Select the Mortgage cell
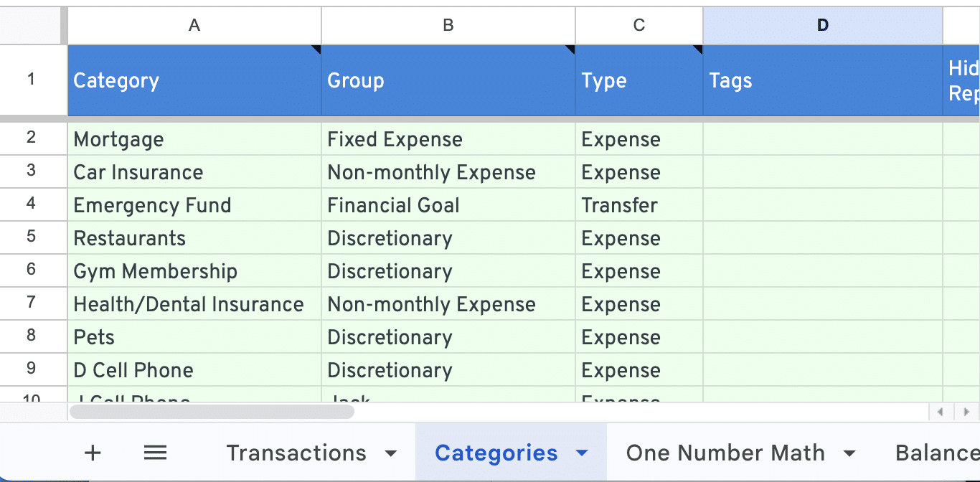The width and height of the screenshot is (980, 482). (x=194, y=139)
